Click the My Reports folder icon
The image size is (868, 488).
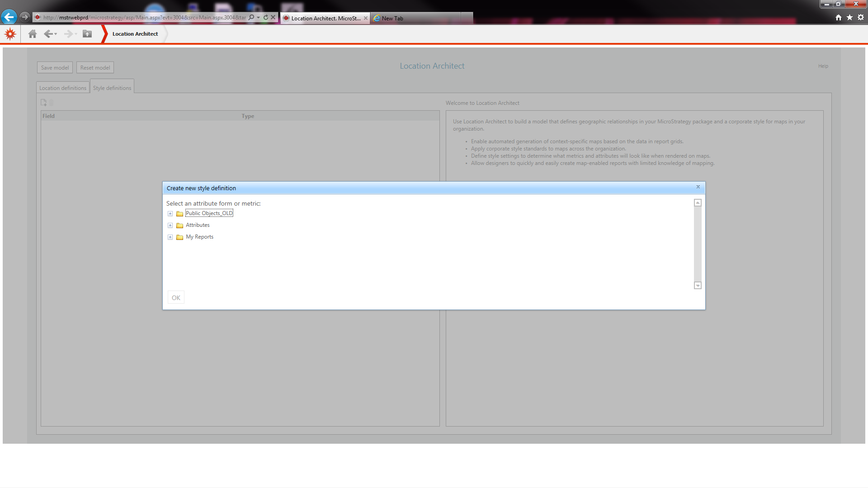179,237
